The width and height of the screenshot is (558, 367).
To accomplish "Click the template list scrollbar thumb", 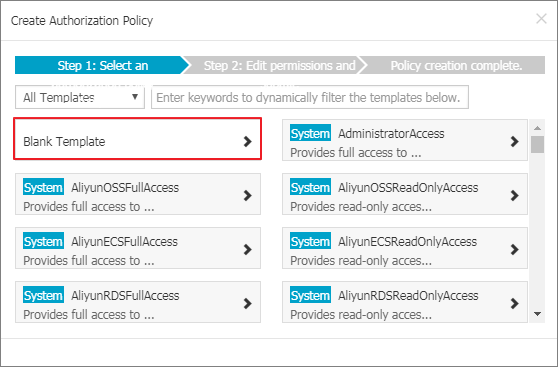I will coord(537,144).
